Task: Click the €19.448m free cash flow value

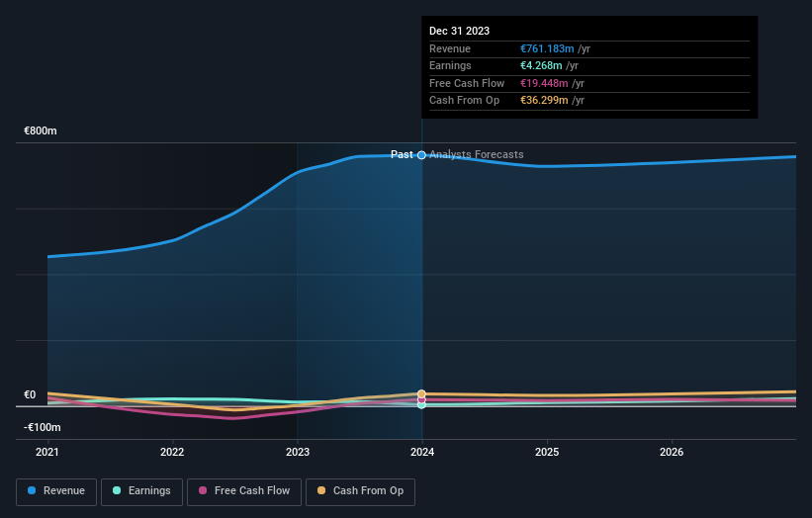Action: 544,83
